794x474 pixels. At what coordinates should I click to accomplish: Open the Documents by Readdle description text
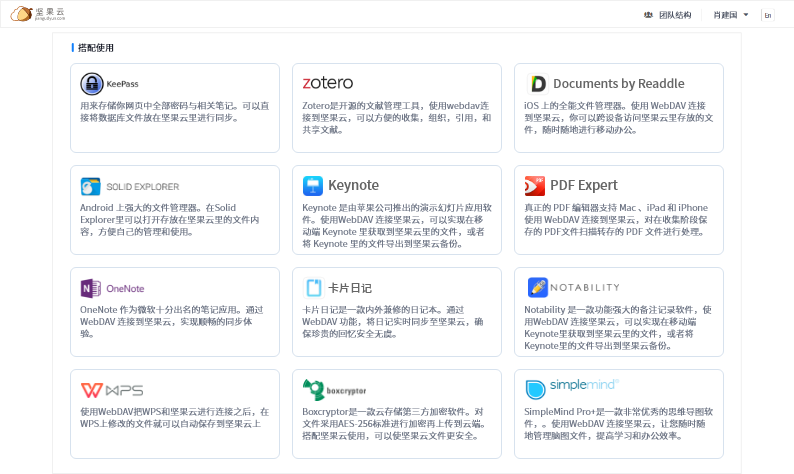pos(618,118)
